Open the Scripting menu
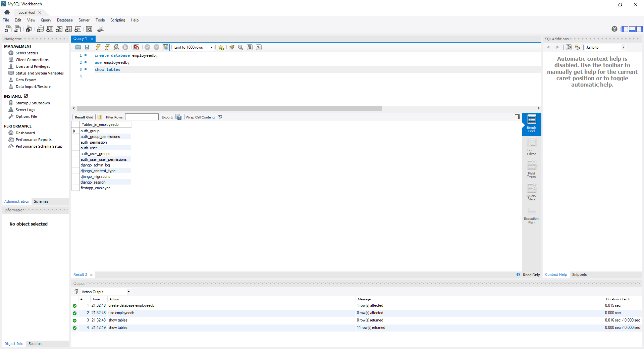 click(x=118, y=20)
